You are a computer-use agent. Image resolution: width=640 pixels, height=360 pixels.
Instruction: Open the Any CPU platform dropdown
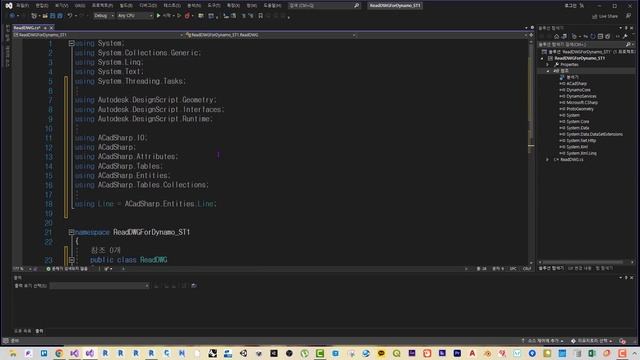(135, 16)
